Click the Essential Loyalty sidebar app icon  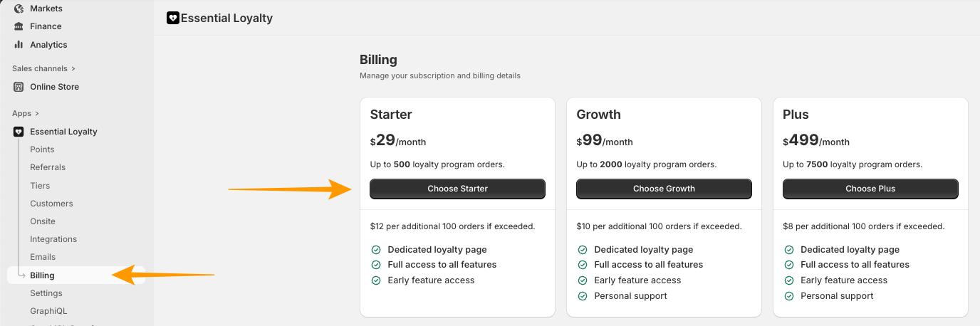[x=19, y=132]
